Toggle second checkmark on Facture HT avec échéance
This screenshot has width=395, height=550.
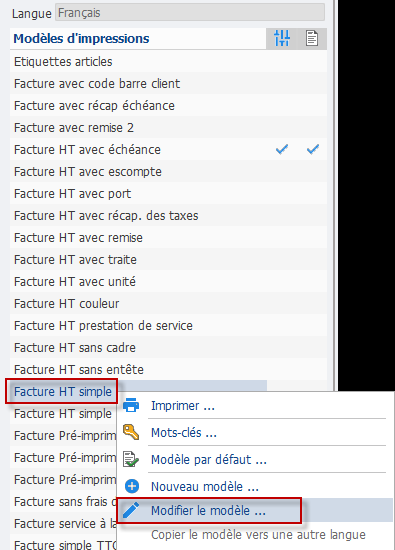(x=313, y=149)
